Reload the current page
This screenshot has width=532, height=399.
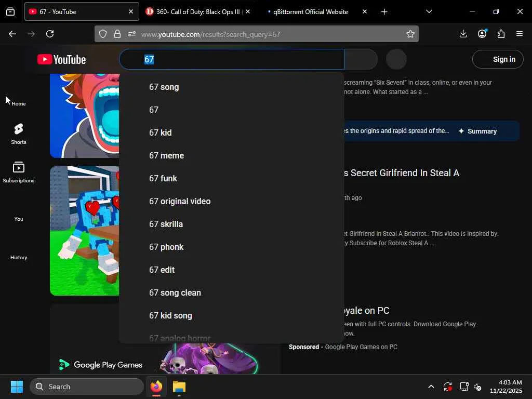click(50, 34)
